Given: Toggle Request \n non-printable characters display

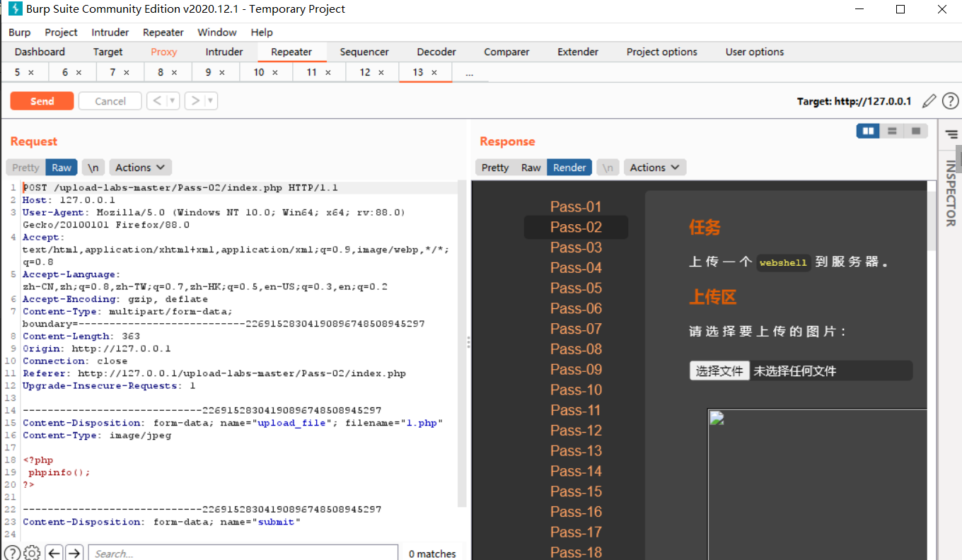Looking at the screenshot, I should click(x=93, y=168).
